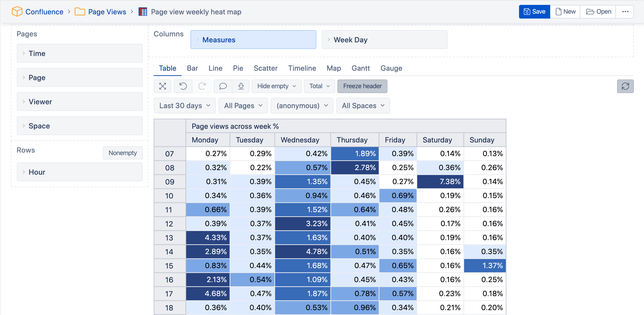Image resolution: width=644 pixels, height=315 pixels.
Task: Click the redo arrow icon
Action: 202,86
